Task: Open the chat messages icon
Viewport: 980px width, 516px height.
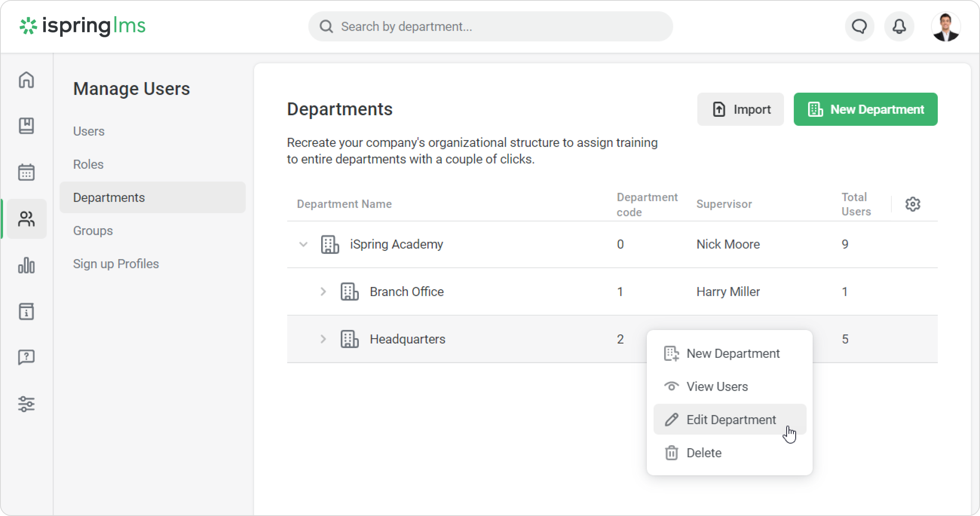Action: (859, 27)
